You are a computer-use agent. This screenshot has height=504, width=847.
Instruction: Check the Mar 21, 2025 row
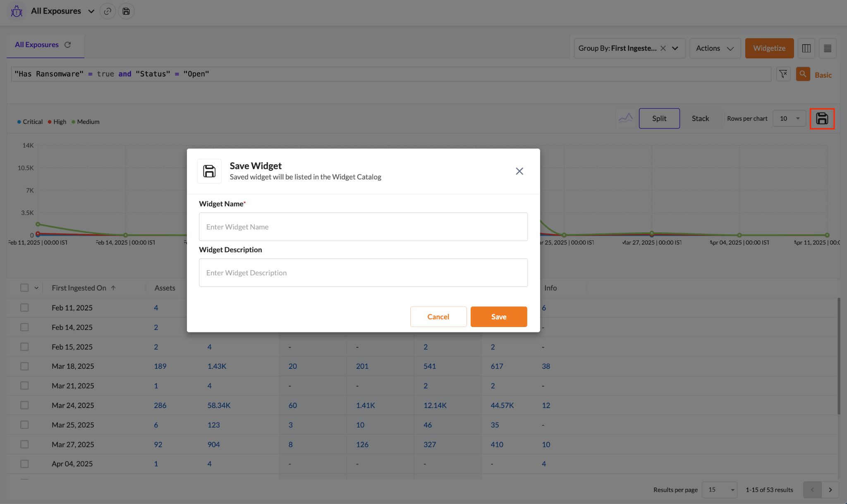pyautogui.click(x=24, y=385)
